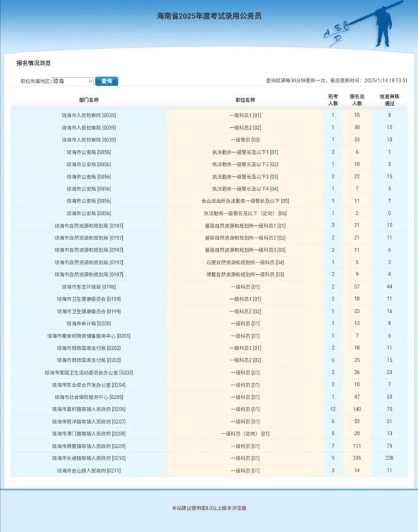Click the 信息审核通过 column header
The height and width of the screenshot is (532, 418).
389,100
